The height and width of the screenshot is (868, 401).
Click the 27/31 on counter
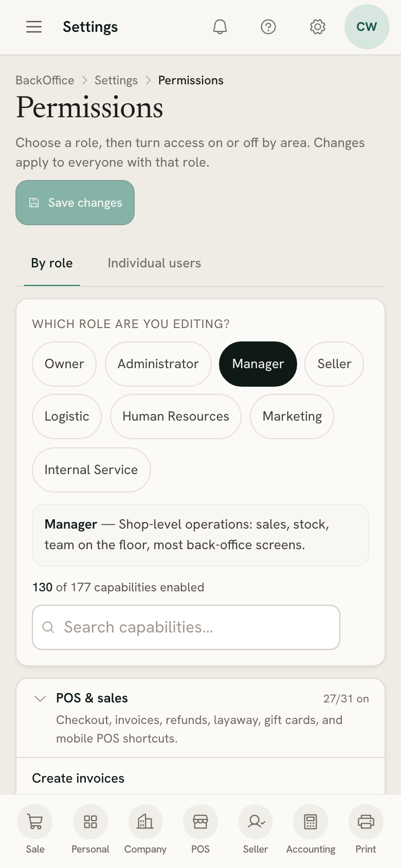[346, 699]
